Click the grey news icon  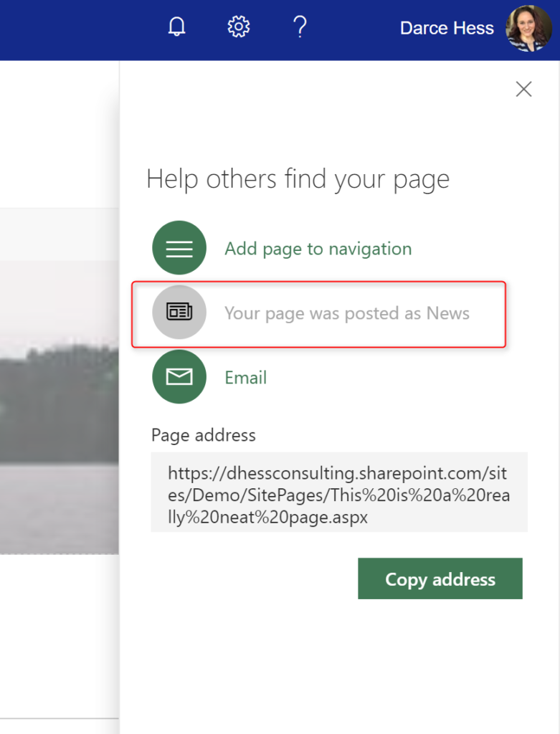point(179,312)
